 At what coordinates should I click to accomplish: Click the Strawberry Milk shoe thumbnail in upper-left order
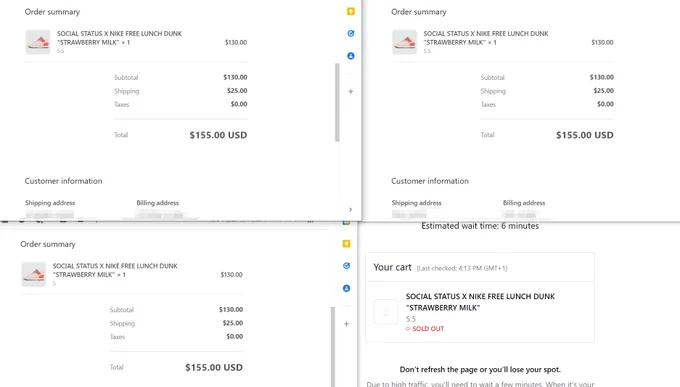[x=38, y=42]
